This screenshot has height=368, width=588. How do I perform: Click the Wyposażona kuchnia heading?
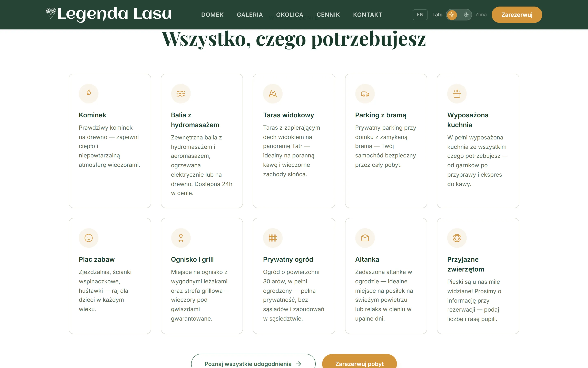point(468,120)
